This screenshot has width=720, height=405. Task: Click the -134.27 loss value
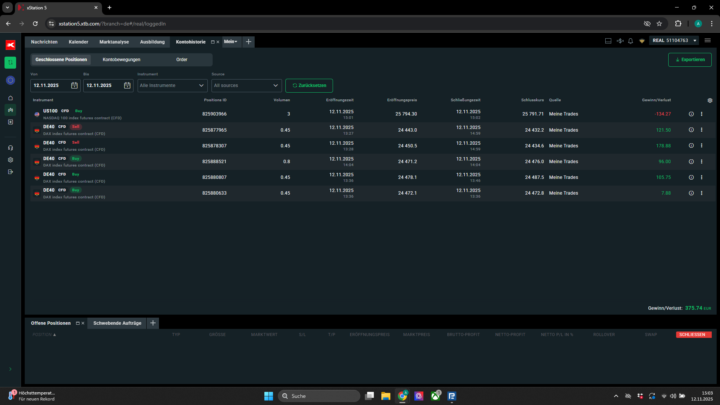[x=663, y=114]
